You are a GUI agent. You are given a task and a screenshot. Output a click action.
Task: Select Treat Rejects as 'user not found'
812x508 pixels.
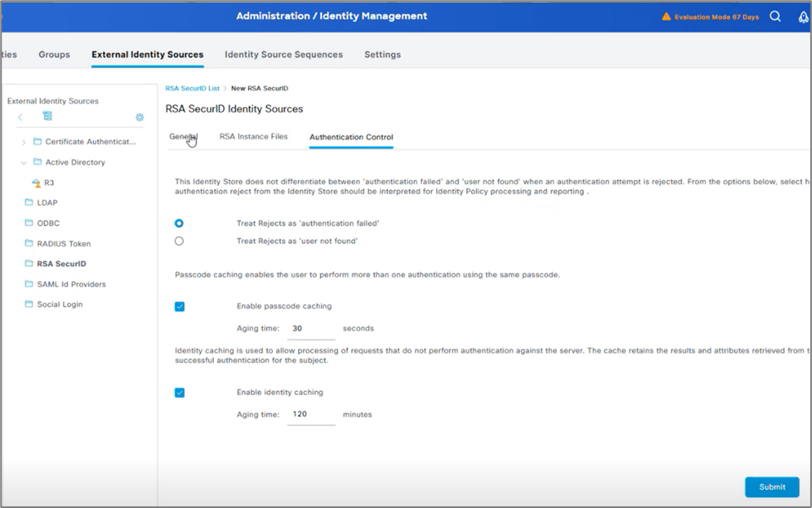pyautogui.click(x=179, y=240)
